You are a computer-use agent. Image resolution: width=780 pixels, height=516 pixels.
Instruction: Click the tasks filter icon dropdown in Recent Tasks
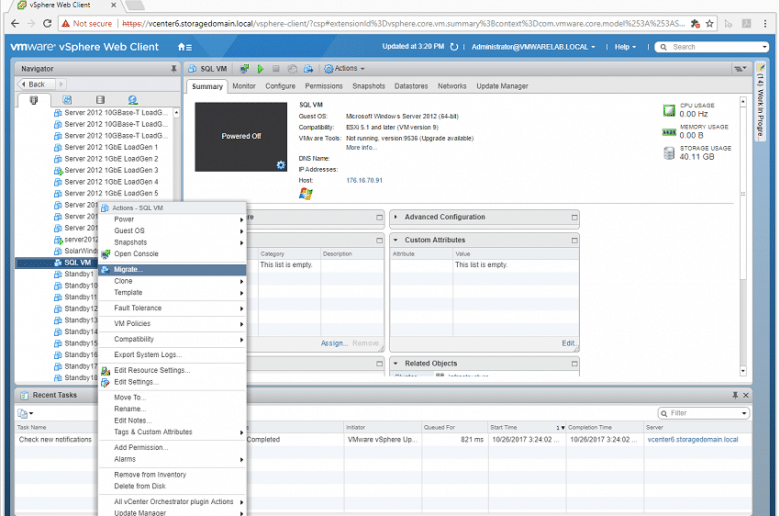25,413
